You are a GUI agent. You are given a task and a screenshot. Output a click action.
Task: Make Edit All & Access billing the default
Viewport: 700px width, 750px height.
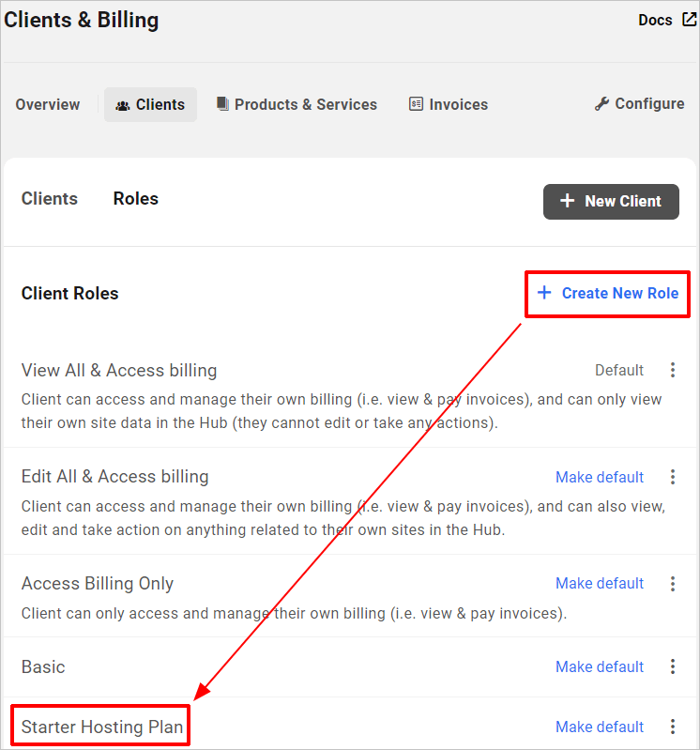coord(600,478)
